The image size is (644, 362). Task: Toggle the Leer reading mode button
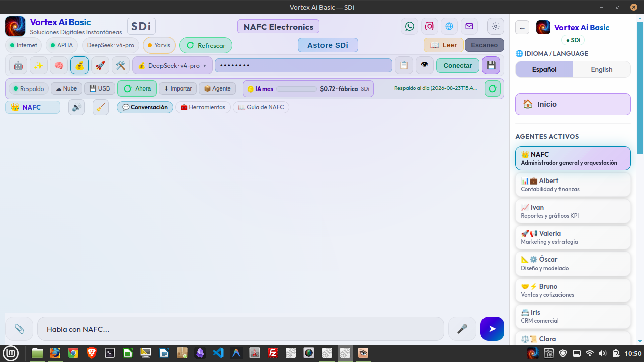(x=444, y=45)
